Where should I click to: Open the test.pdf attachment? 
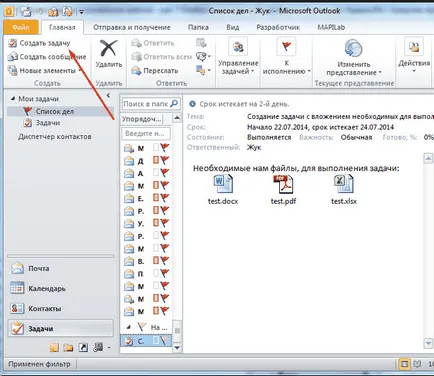pyautogui.click(x=283, y=189)
